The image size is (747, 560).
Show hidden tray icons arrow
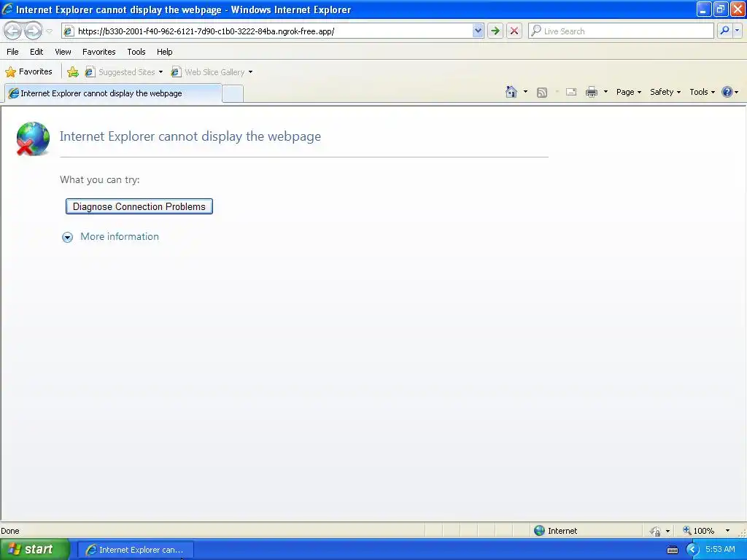pos(692,550)
